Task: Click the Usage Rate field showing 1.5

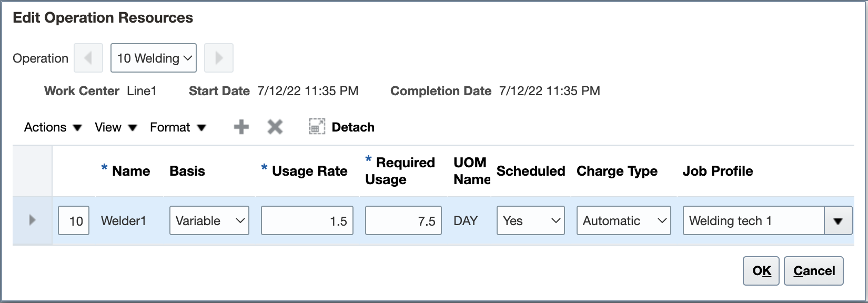Action: 307,220
